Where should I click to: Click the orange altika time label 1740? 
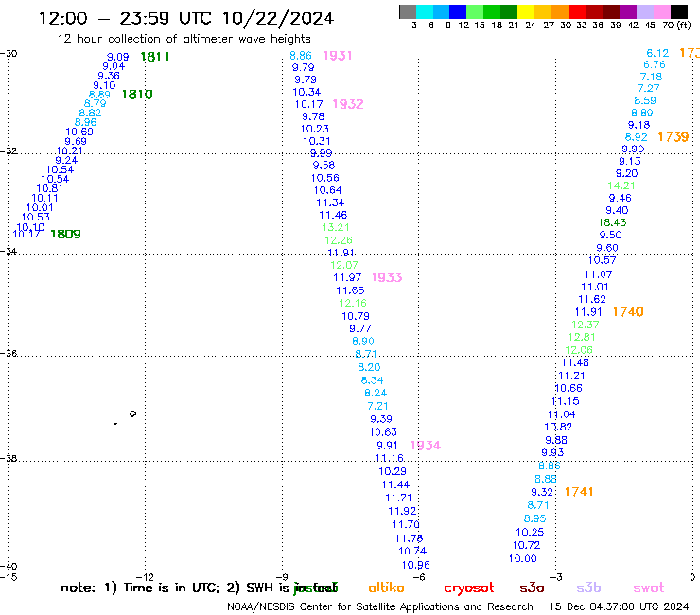coord(628,312)
